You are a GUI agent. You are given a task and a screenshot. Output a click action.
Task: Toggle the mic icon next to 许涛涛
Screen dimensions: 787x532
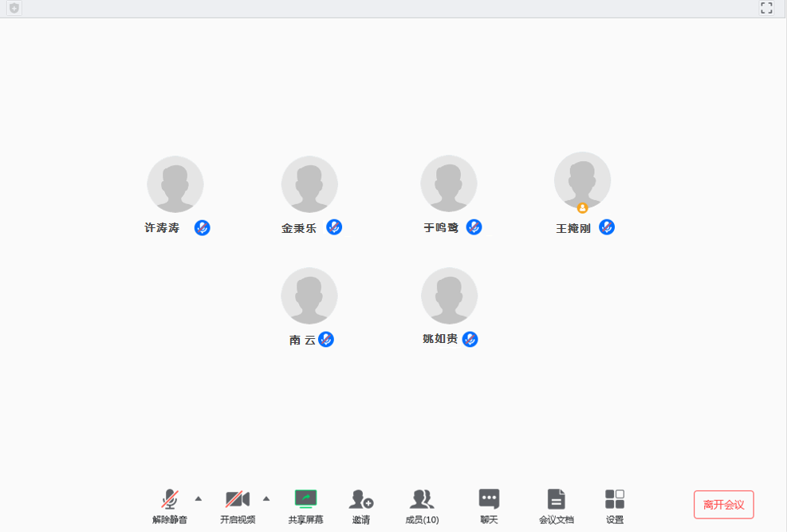(x=203, y=228)
